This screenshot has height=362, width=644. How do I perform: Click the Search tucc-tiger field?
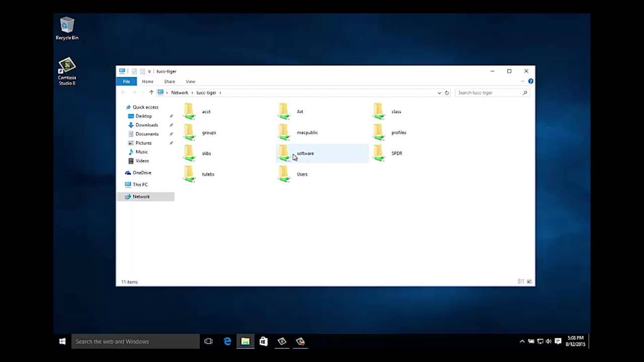[x=492, y=93]
